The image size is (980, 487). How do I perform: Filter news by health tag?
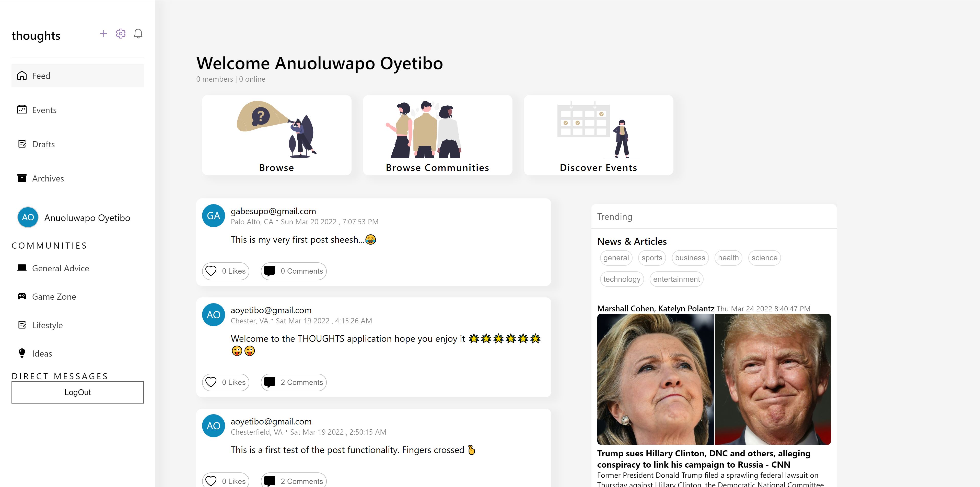click(x=728, y=258)
